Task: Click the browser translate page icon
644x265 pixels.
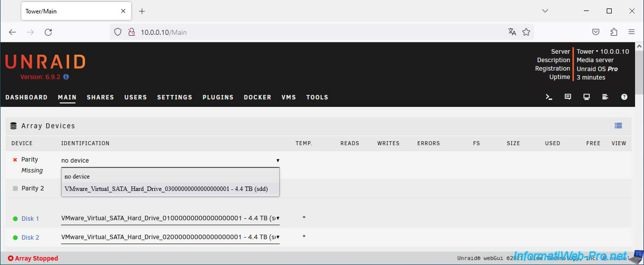Action: [x=512, y=32]
